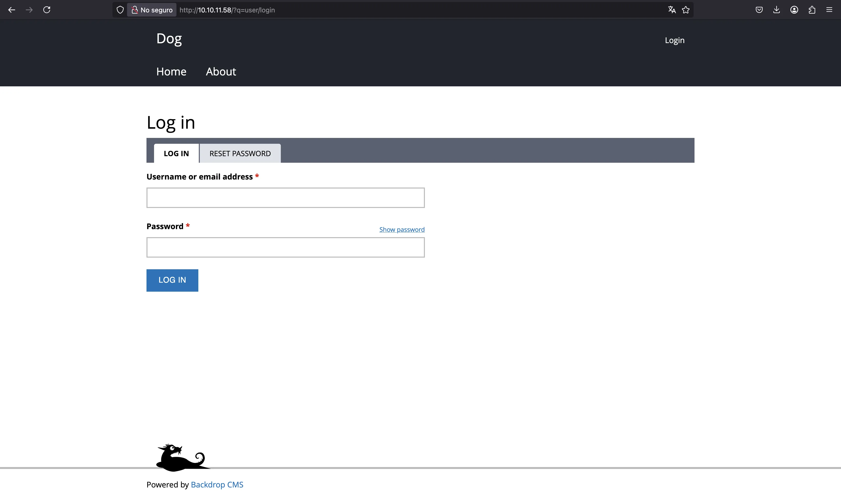841x504 pixels.
Task: Click the URL address bar text
Action: point(227,10)
